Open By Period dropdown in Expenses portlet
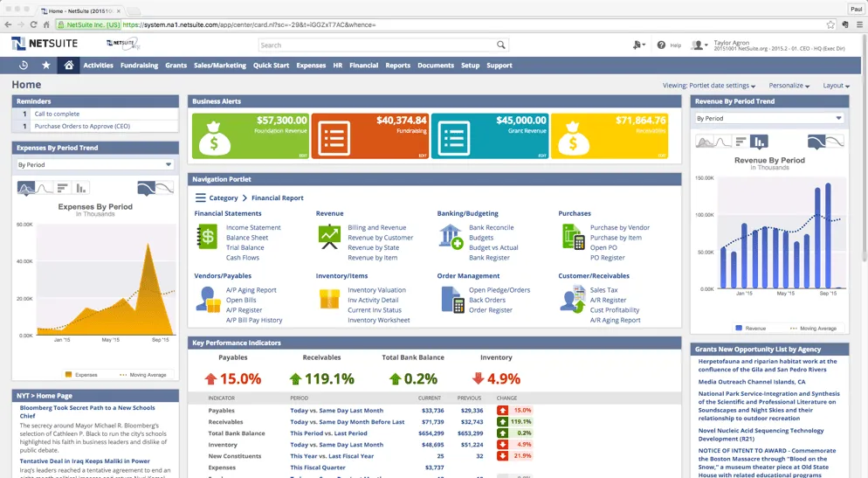The height and width of the screenshot is (478, 868). (x=94, y=164)
